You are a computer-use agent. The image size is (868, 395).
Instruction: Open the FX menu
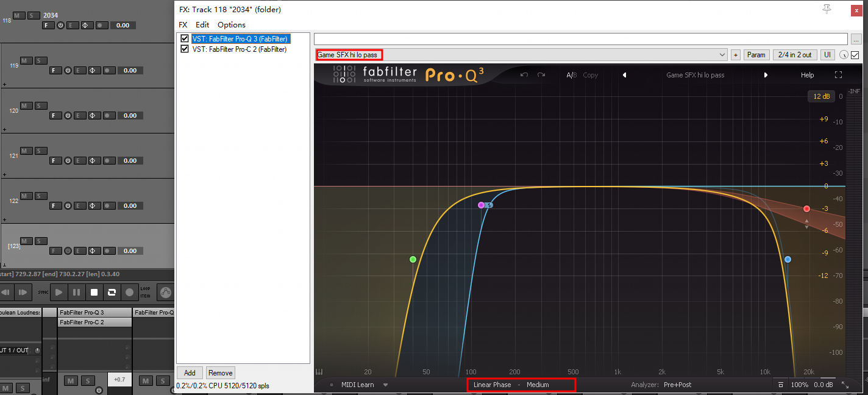point(183,24)
